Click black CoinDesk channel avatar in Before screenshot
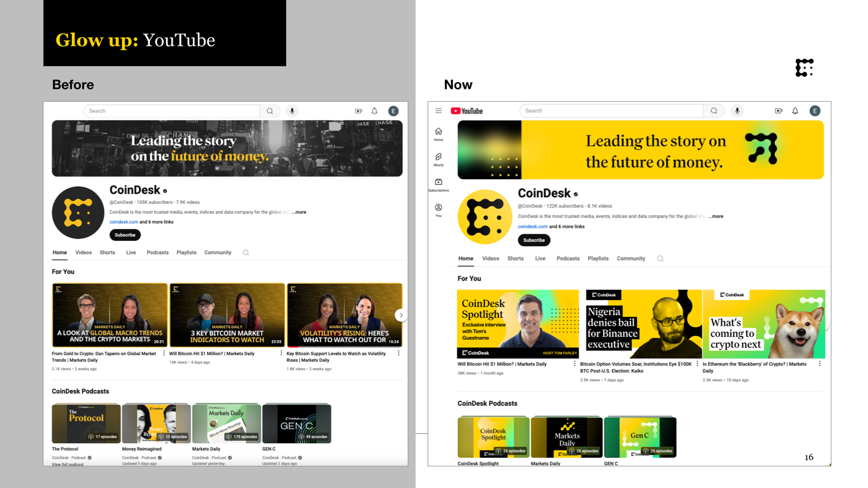868x488 pixels. point(78,213)
